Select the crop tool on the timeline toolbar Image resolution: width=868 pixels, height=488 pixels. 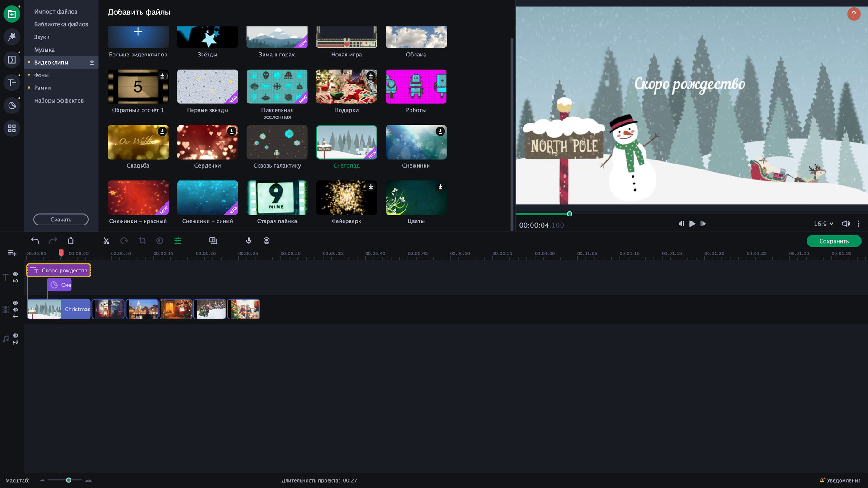pyautogui.click(x=142, y=241)
